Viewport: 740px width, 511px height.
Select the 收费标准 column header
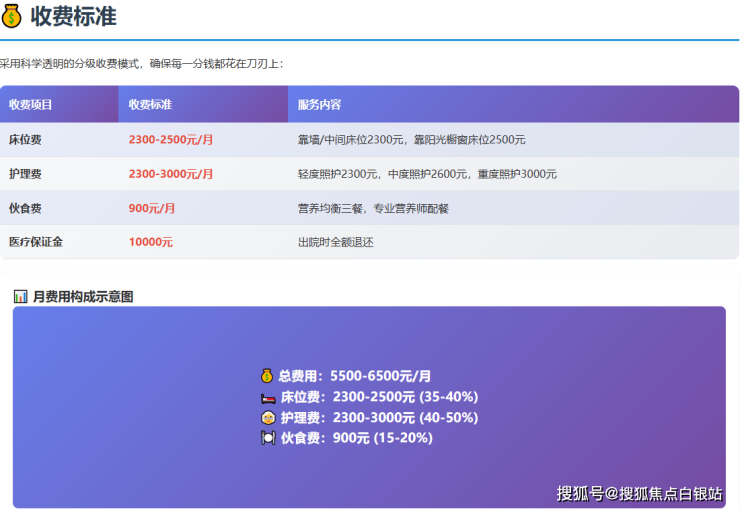tap(150, 104)
